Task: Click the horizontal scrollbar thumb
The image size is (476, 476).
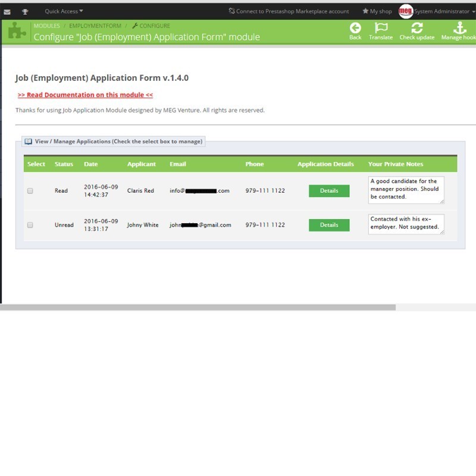Action: click(198, 308)
